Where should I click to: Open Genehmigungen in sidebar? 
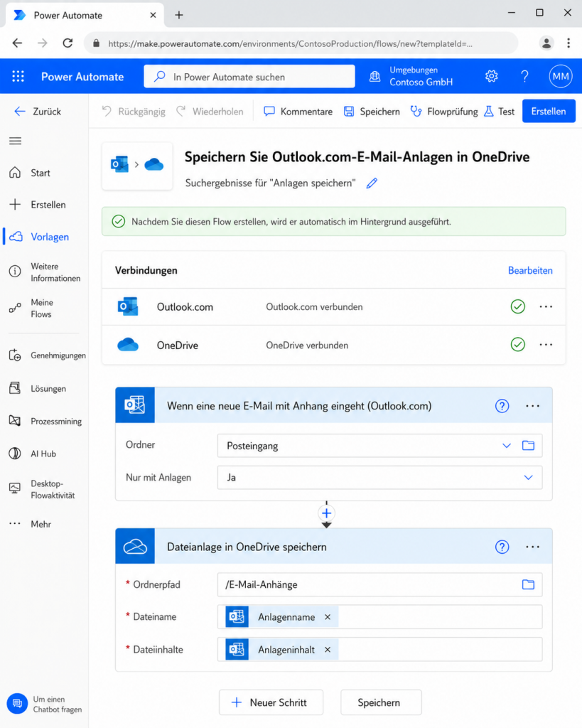click(x=48, y=355)
